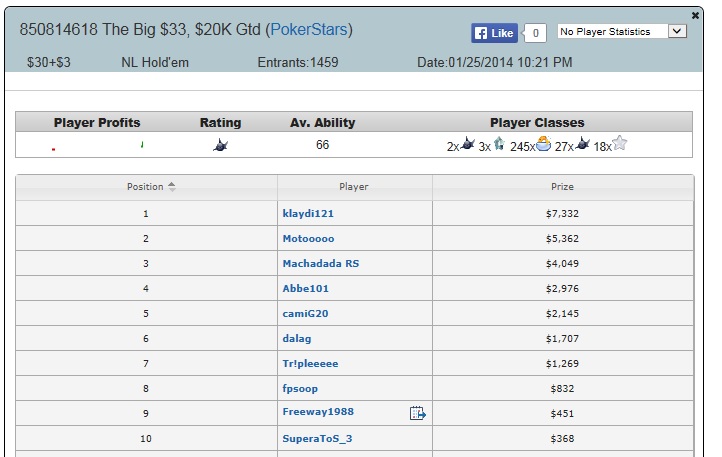
Task: Click the first shark icon in Player Classes
Action: pos(467,143)
